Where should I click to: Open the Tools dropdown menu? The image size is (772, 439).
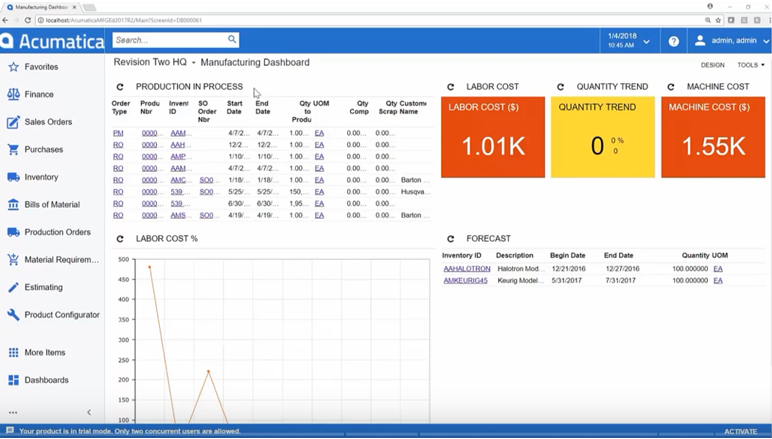(x=750, y=65)
